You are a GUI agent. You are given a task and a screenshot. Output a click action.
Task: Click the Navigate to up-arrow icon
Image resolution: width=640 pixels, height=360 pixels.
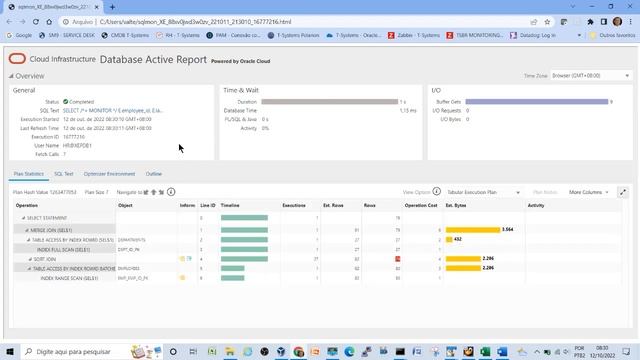tap(154, 192)
